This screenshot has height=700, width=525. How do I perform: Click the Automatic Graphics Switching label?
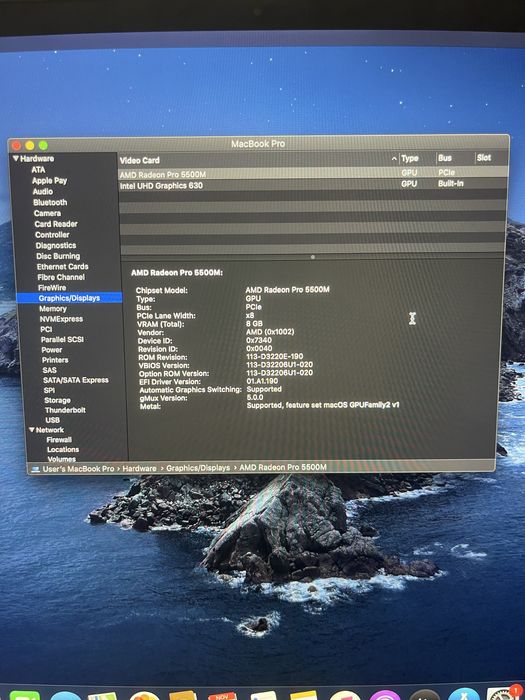pyautogui.click(x=190, y=390)
